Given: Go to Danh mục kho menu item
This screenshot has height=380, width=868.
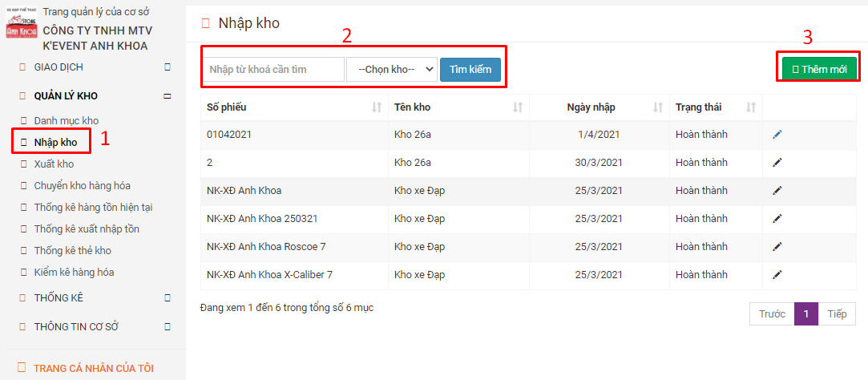Looking at the screenshot, I should [x=67, y=120].
